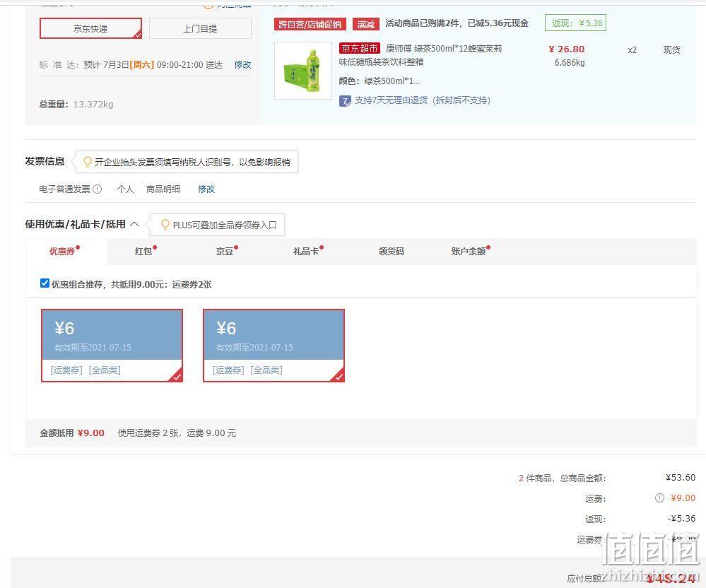Click the 现货 stock status
The width and height of the screenshot is (706, 588).
point(672,50)
